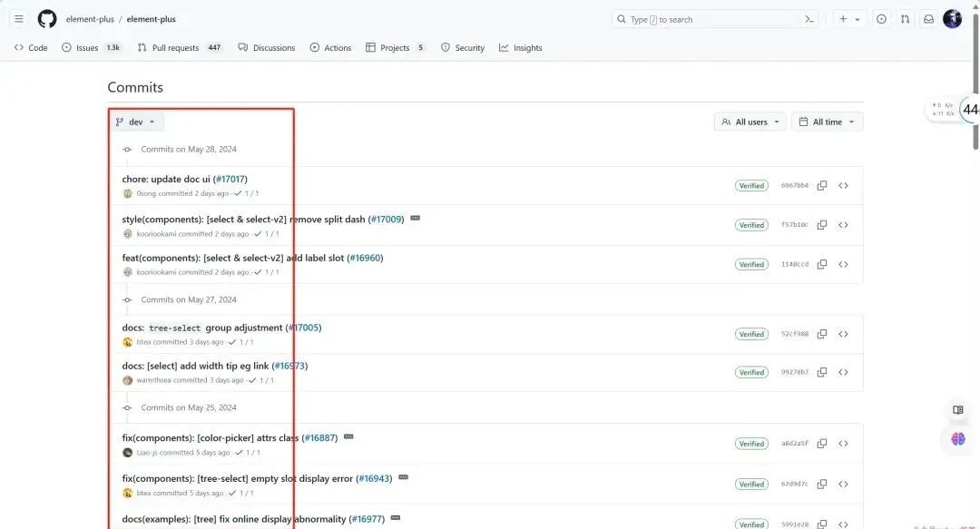Viewport: 980px width, 529px height.
Task: Copy the SHA of commit a8d2a5f
Action: [x=821, y=443]
